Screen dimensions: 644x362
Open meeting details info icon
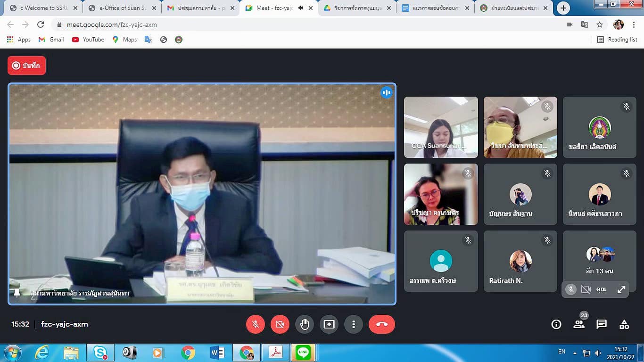point(556,324)
